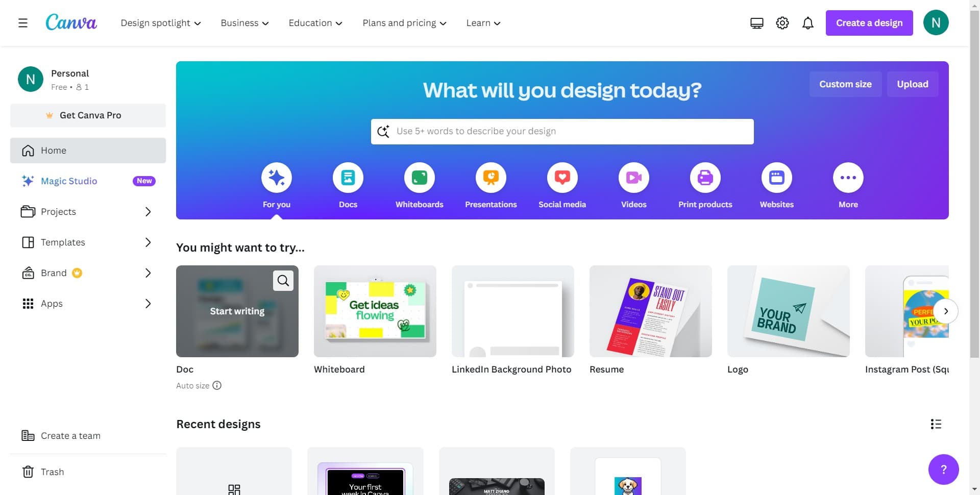Click Get Canva Pro
The height and width of the screenshot is (495, 980).
(87, 115)
